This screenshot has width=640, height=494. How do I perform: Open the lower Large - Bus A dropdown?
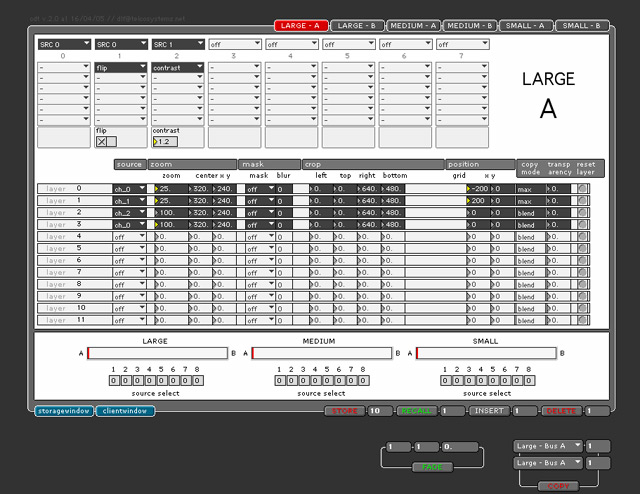pyautogui.click(x=548, y=463)
